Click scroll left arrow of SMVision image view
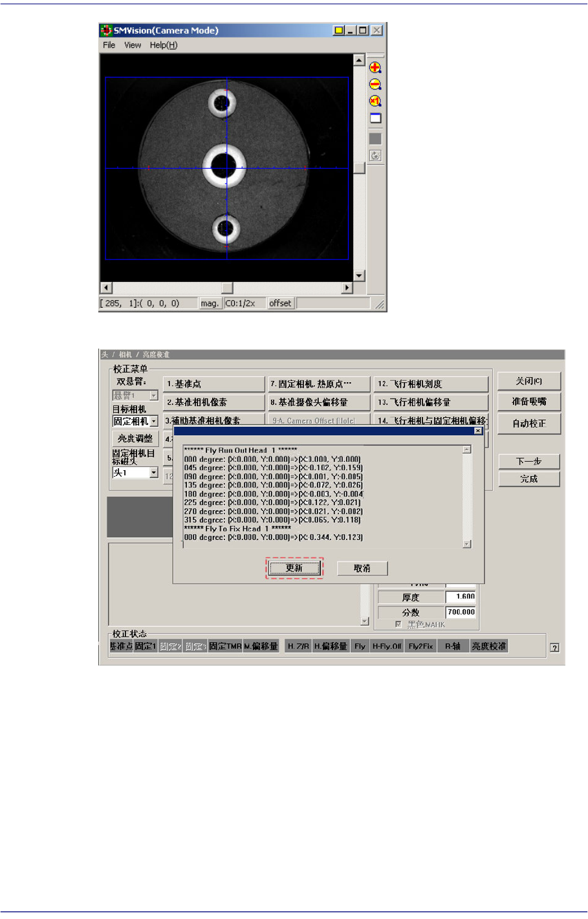588x919 pixels. (x=107, y=288)
